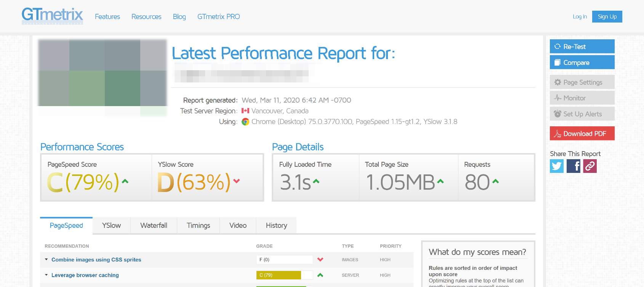This screenshot has width=644, height=287.
Task: Open the History tab
Action: 276,226
